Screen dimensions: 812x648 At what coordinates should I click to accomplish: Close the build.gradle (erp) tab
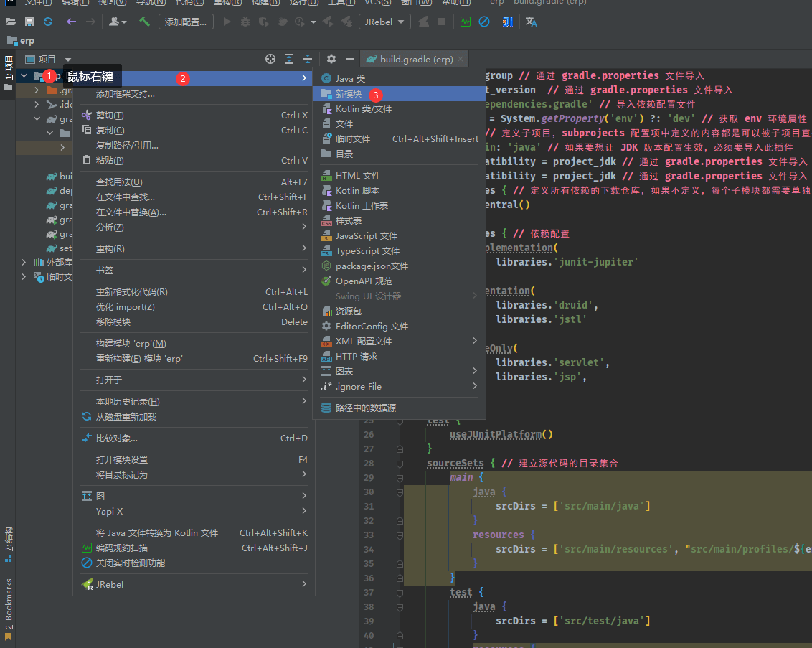tap(461, 59)
